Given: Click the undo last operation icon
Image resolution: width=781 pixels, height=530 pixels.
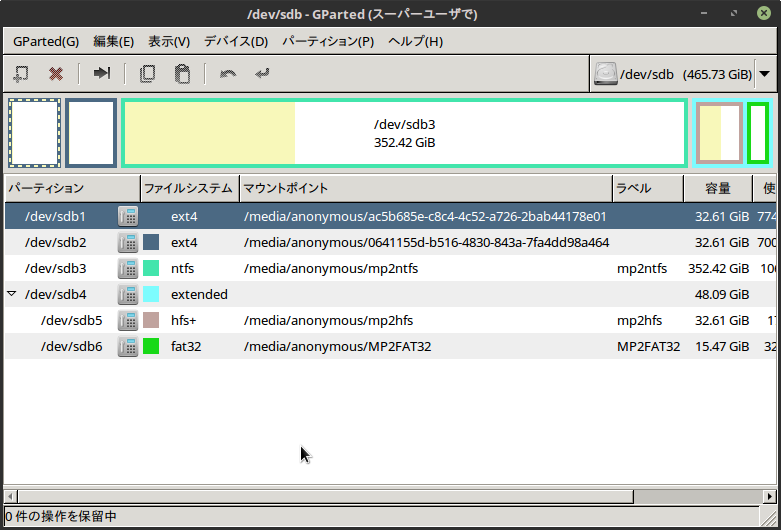Looking at the screenshot, I should pyautogui.click(x=228, y=73).
